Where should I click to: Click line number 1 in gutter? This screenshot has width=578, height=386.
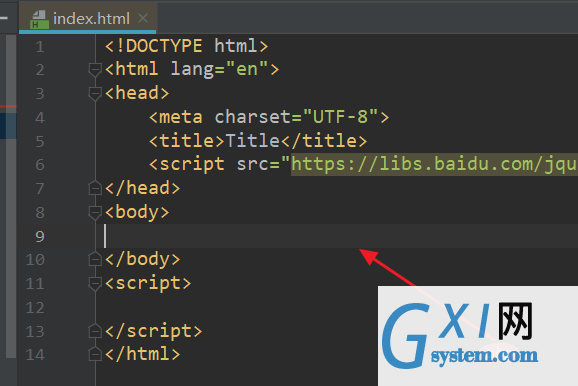(40, 47)
